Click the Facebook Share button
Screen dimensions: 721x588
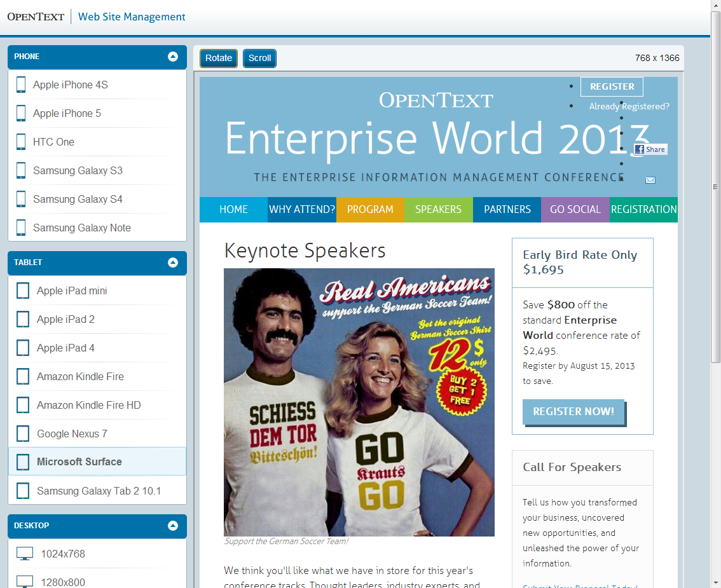coord(650,149)
